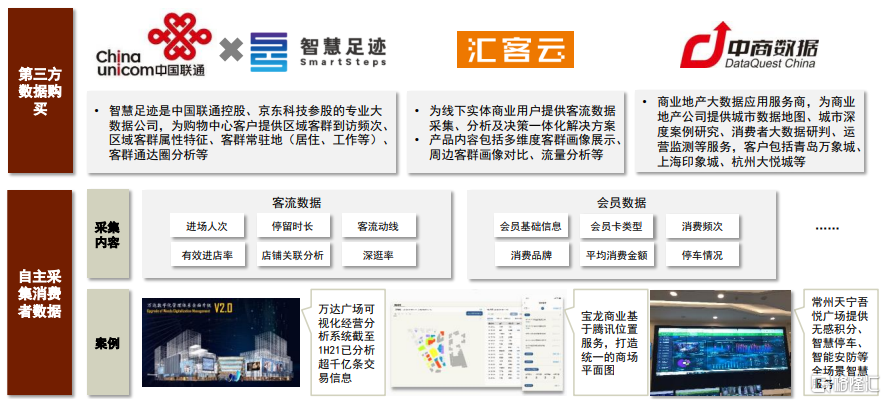The image size is (886, 400).
Task: Click the 案例 label box
Action: tap(108, 342)
